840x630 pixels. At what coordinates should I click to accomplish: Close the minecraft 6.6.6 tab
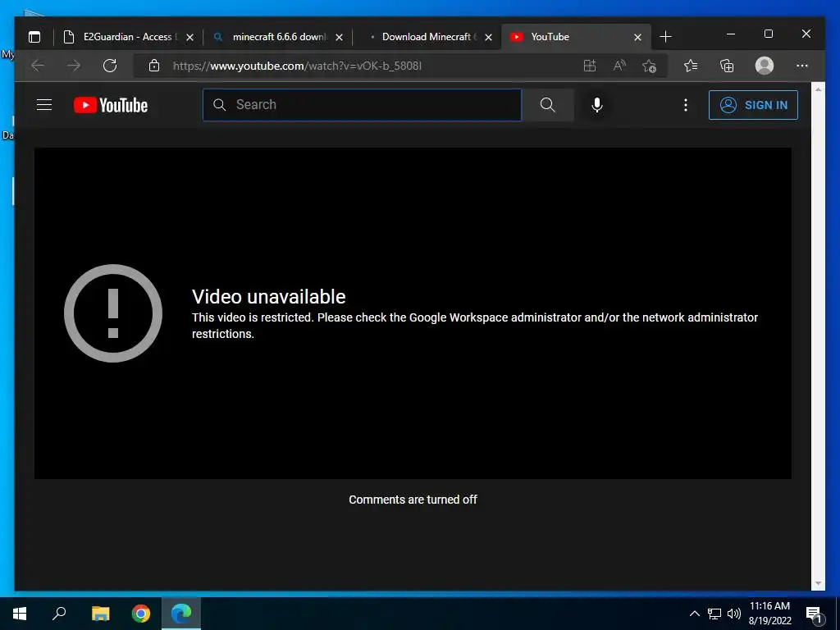[x=339, y=38]
